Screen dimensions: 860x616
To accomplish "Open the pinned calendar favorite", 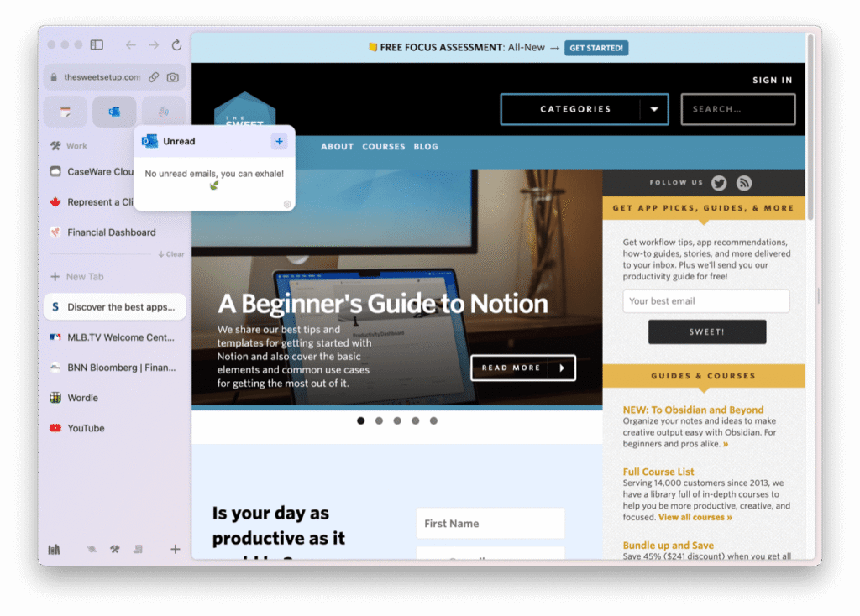I will coord(65,112).
